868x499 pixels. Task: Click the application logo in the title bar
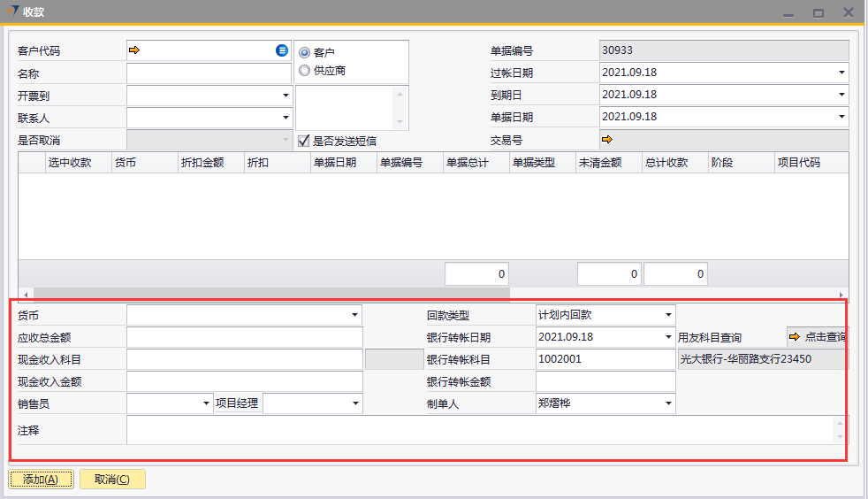pyautogui.click(x=11, y=12)
